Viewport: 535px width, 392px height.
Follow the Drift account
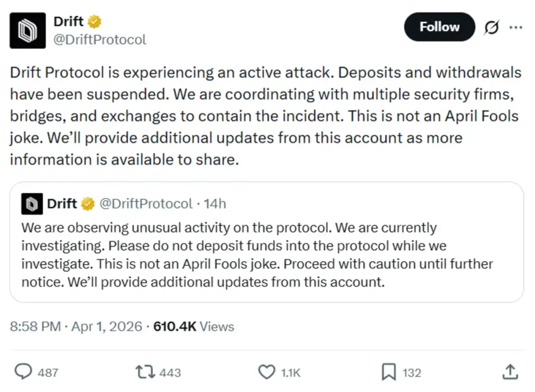[439, 27]
